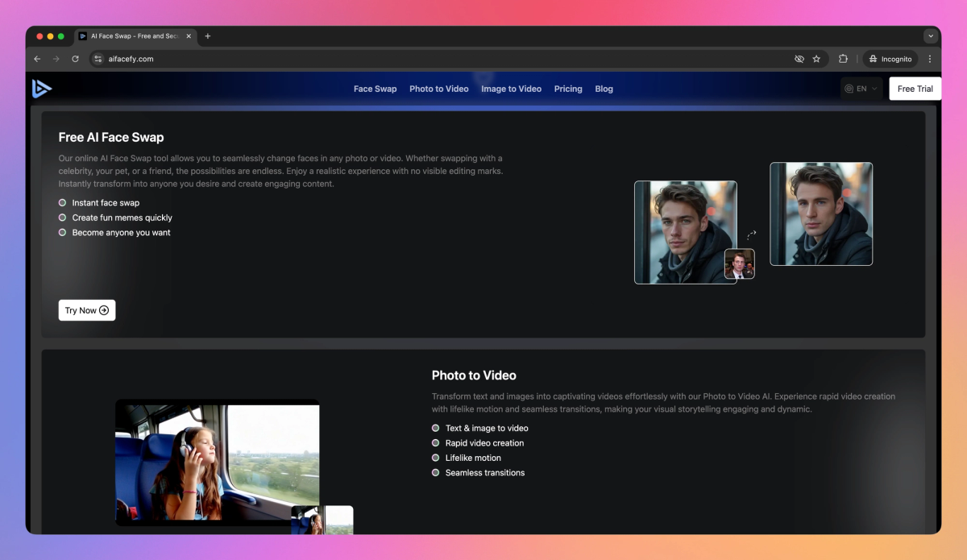Click the tracking protection eye icon
Image resolution: width=967 pixels, height=560 pixels.
pyautogui.click(x=799, y=59)
